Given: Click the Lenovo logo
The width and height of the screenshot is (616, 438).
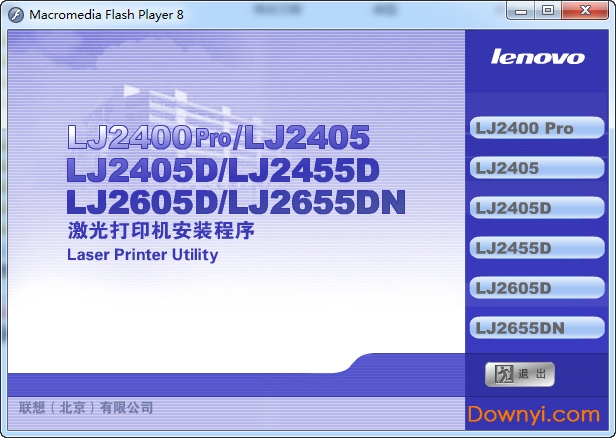Looking at the screenshot, I should pos(537,57).
